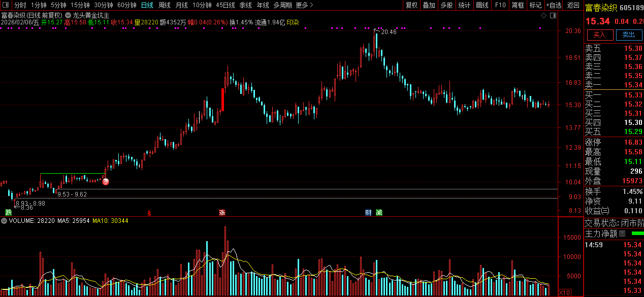Click the green 跌 event marker
The height and width of the screenshot is (297, 644).
[8, 212]
